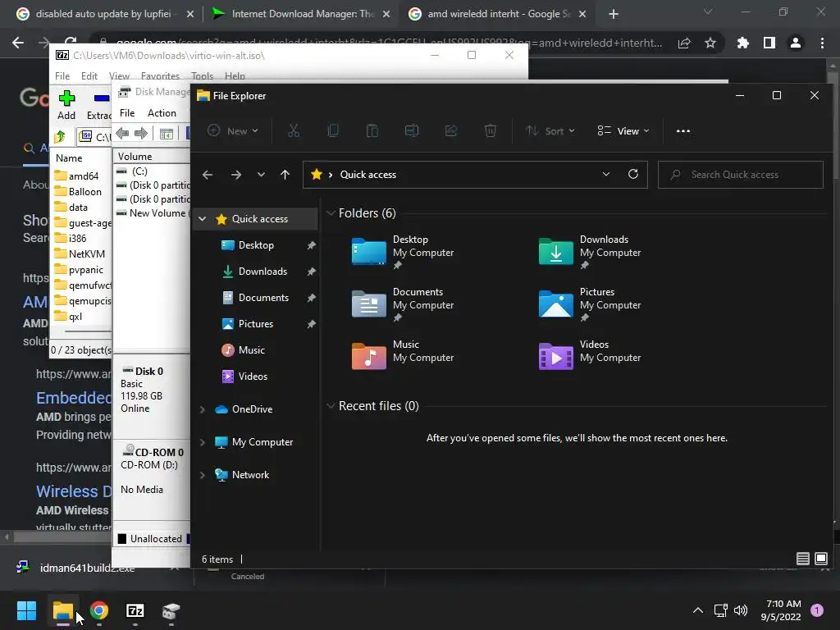Open the View dropdown in File Explorer
Viewport: 840px width, 630px height.
pos(623,130)
